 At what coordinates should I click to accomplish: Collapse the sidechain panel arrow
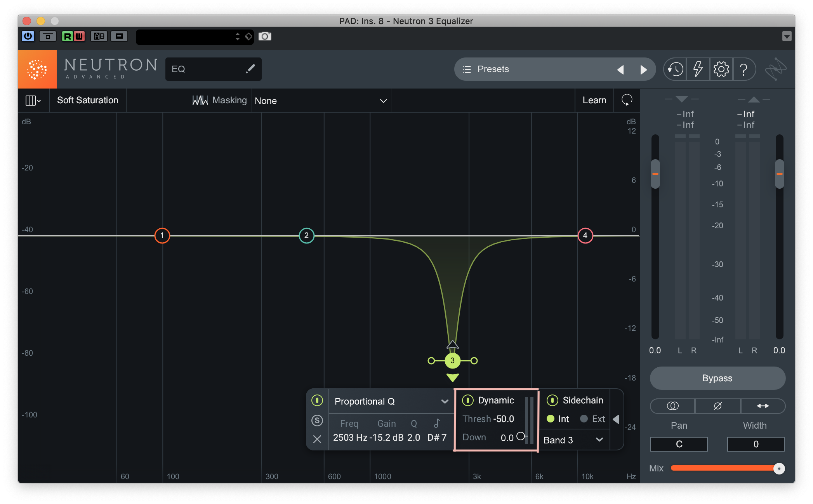click(x=616, y=419)
